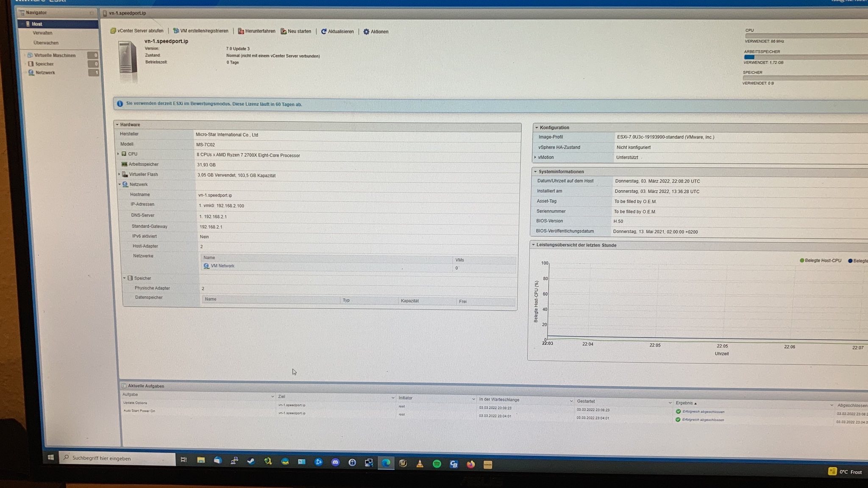The height and width of the screenshot is (488, 868).
Task: Open Virtuelle Maschinen in the Navigator
Action: pyautogui.click(x=55, y=55)
